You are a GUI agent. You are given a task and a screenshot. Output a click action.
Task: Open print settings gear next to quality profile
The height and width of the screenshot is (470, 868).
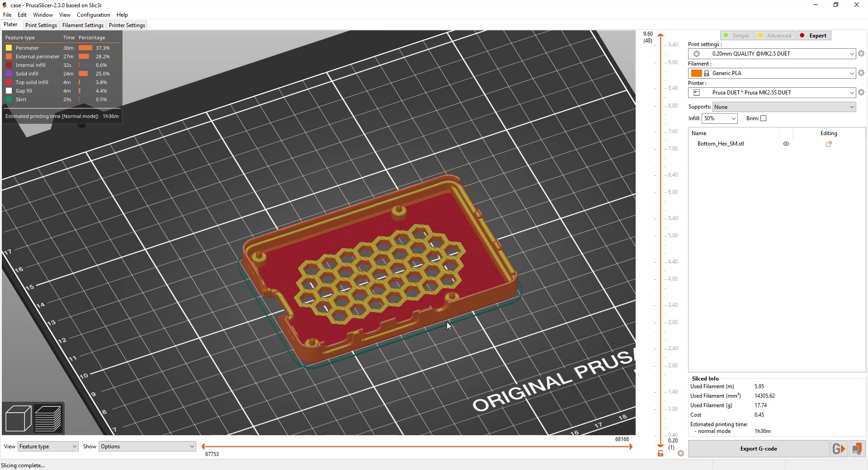[861, 54]
